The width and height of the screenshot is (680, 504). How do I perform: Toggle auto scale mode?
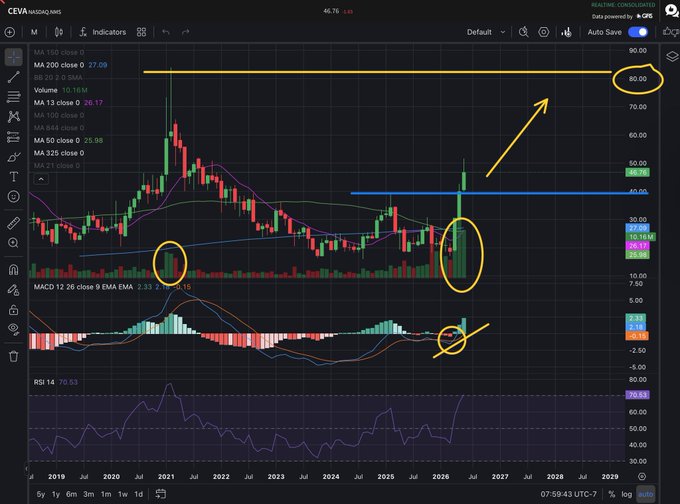(646, 494)
